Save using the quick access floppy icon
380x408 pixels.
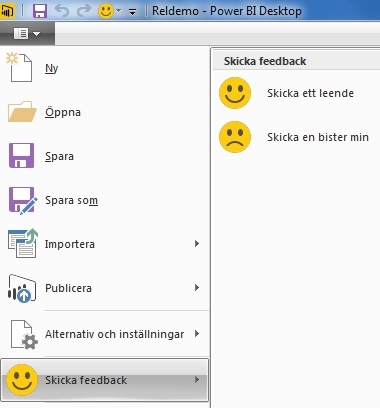click(x=40, y=11)
